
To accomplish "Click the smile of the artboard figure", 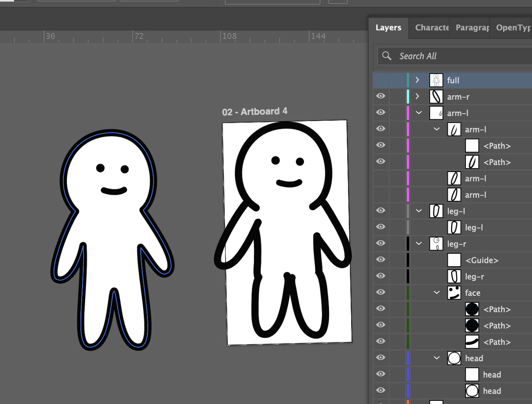I will tap(289, 182).
